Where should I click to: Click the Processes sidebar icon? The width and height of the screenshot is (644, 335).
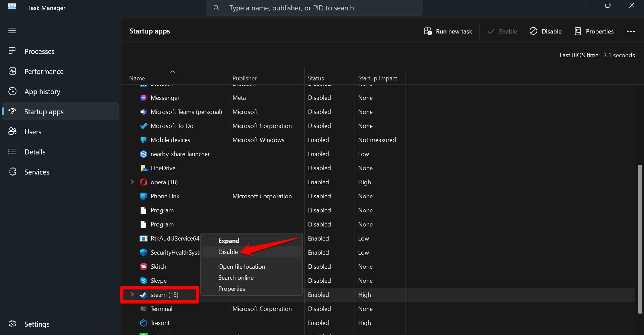tap(12, 51)
